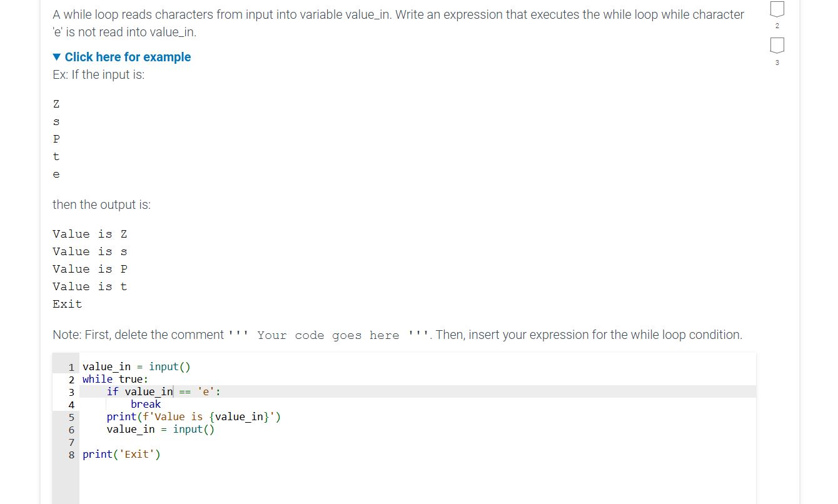This screenshot has width=838, height=504.
Task: Collapse the Click here for example section
Action: point(122,57)
